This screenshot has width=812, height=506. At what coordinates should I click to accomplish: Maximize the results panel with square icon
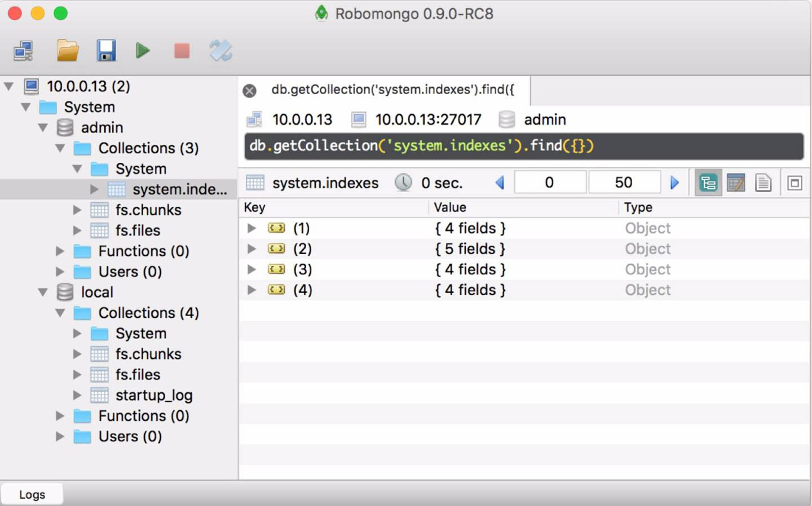[795, 183]
